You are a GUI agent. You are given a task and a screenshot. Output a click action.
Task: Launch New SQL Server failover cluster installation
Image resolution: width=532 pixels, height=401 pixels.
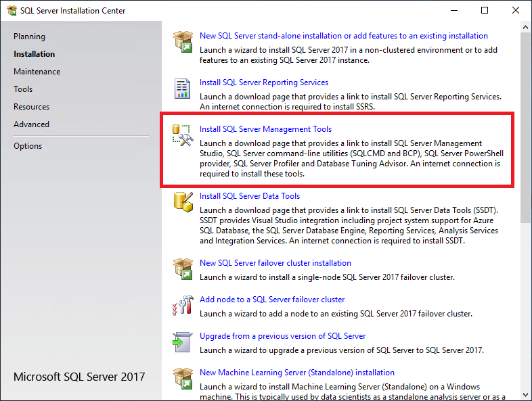275,263
